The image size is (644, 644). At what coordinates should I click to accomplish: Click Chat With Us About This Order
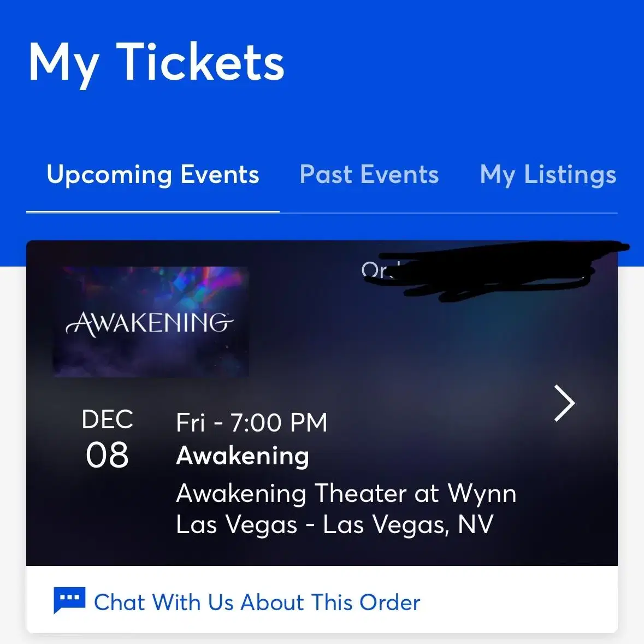click(257, 602)
